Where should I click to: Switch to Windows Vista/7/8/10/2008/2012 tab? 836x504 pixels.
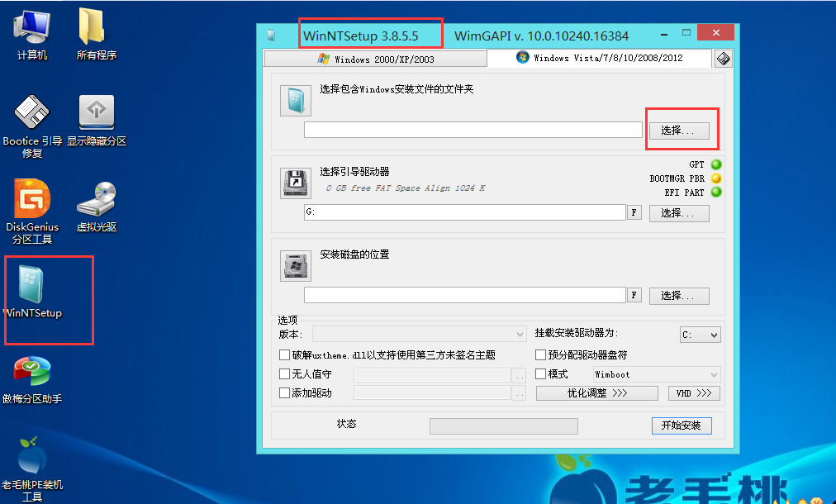coord(600,58)
